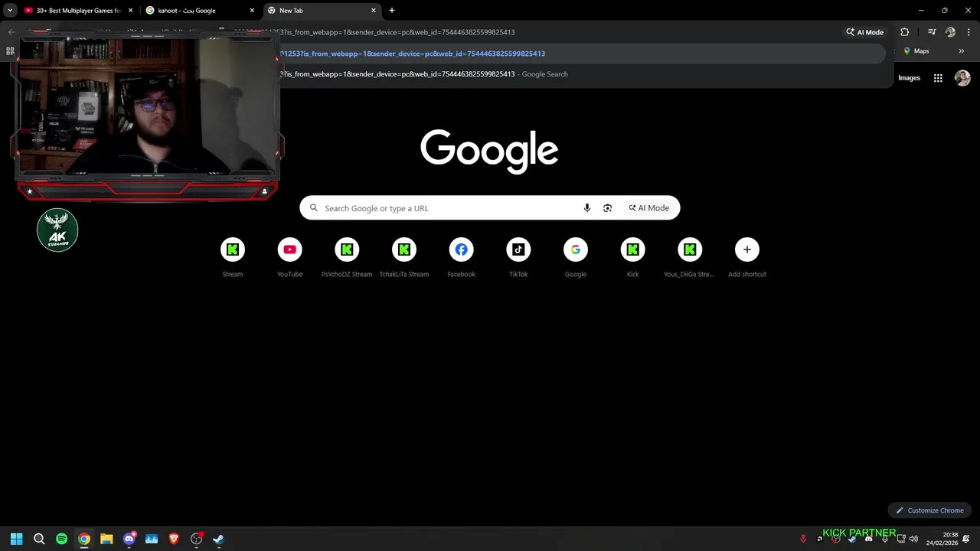This screenshot has height=551, width=980.
Task: Open Windows taskbar search
Action: tap(39, 539)
